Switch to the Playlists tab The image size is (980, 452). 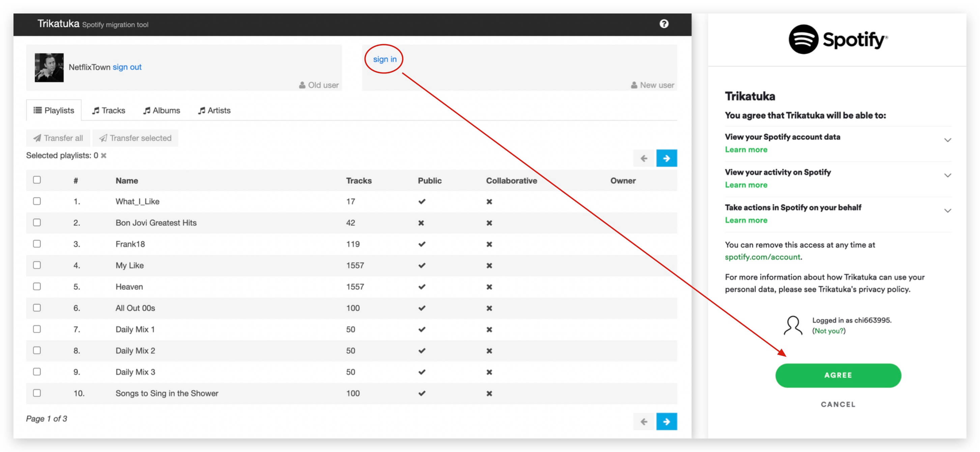(54, 110)
